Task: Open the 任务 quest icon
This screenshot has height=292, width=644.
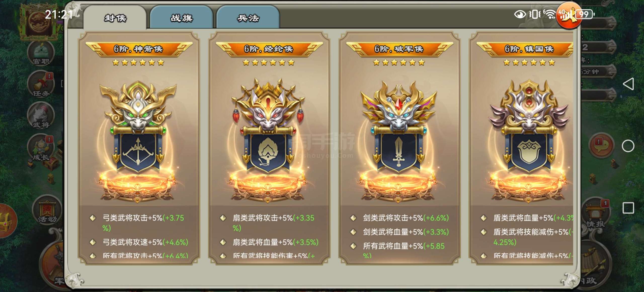Action: pyautogui.click(x=41, y=85)
